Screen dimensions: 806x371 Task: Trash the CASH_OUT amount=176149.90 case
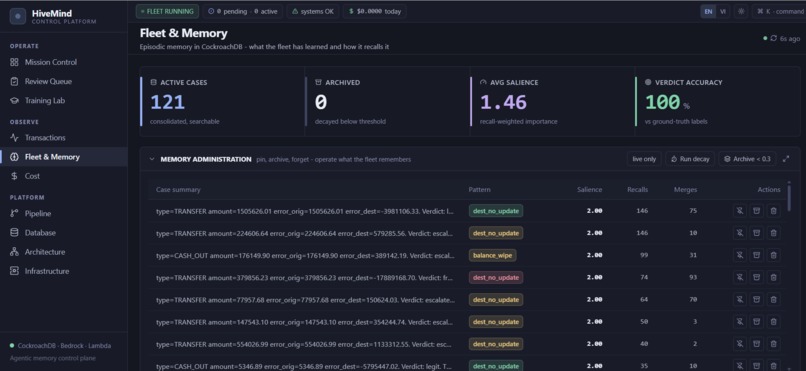773,255
